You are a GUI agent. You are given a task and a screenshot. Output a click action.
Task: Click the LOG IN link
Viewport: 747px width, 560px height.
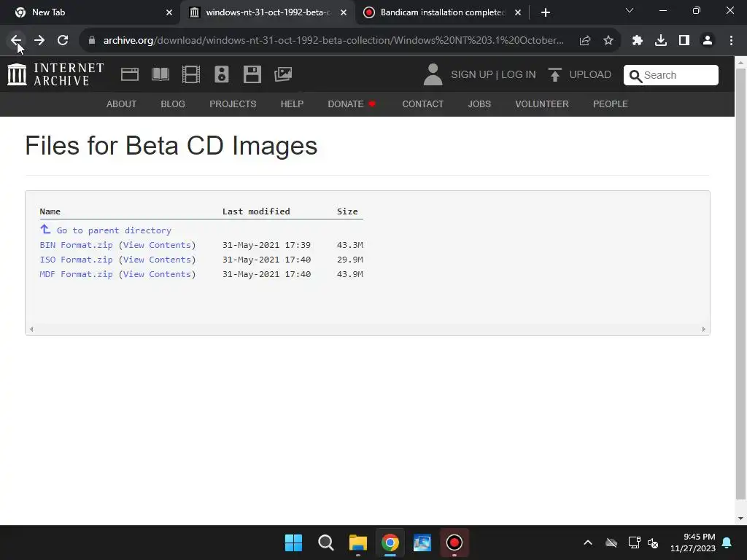pyautogui.click(x=519, y=75)
